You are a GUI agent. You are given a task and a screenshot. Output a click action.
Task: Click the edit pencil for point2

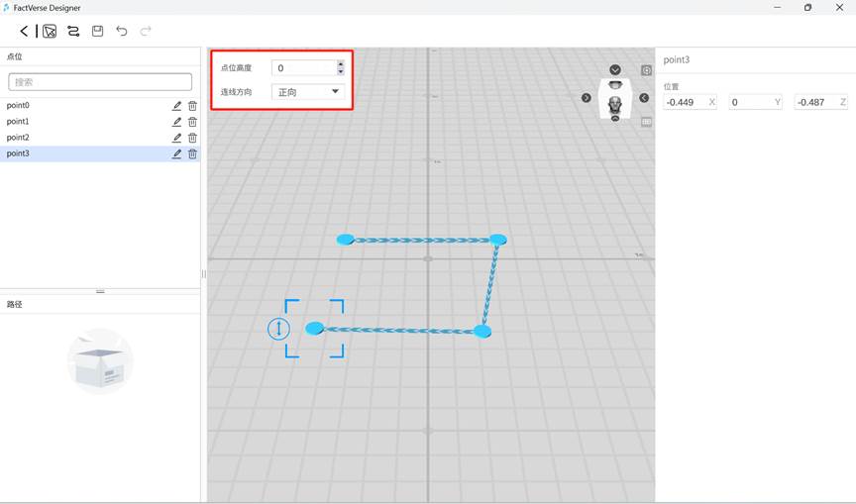click(x=177, y=138)
